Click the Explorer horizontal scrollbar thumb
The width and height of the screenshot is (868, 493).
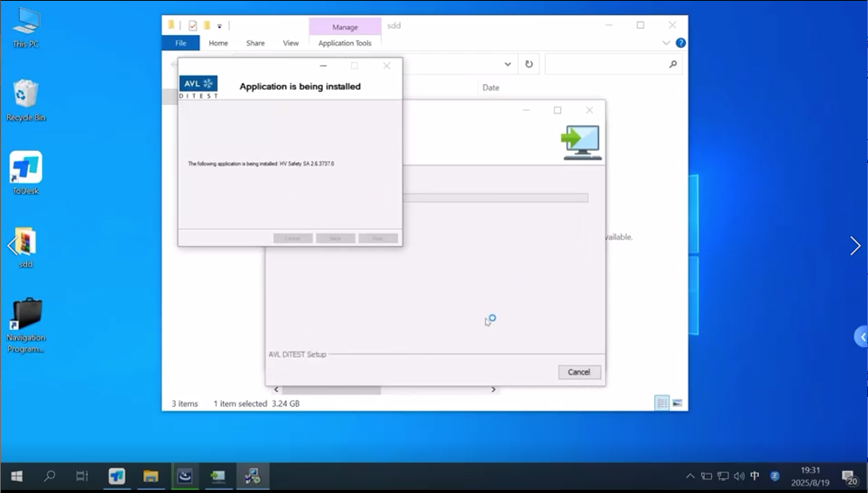[x=332, y=390]
